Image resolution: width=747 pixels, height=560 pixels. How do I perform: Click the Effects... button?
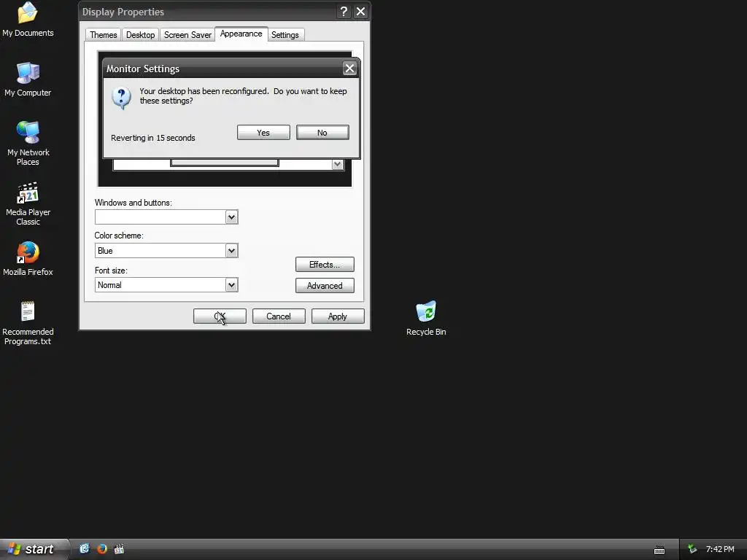325,264
